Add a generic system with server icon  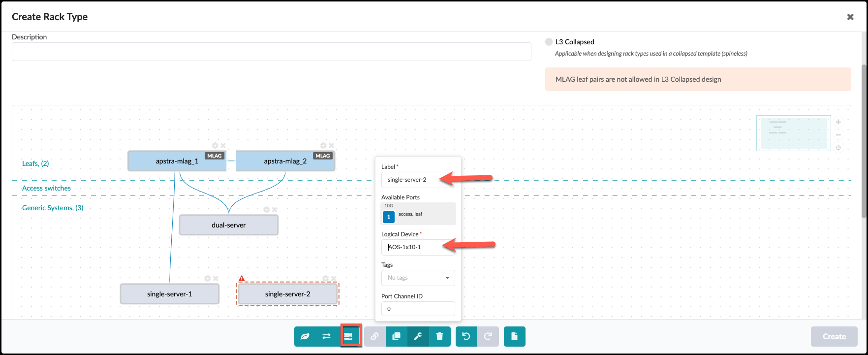tap(348, 337)
